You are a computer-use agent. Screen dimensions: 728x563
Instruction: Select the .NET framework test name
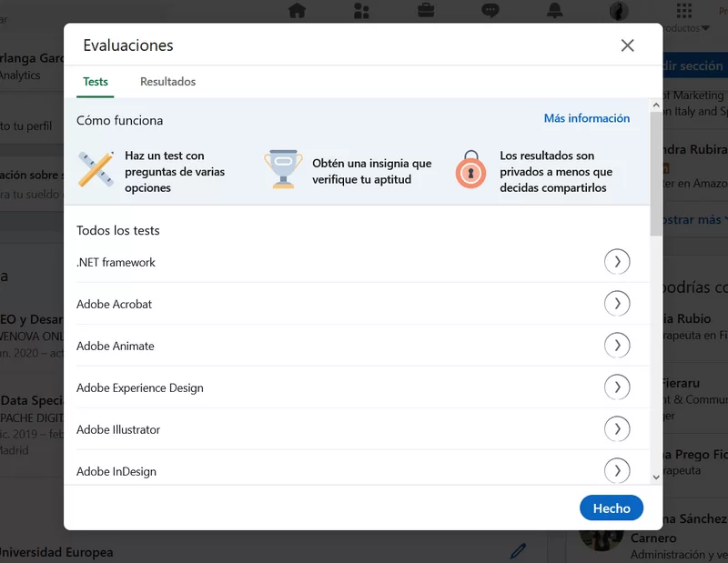[x=116, y=262]
